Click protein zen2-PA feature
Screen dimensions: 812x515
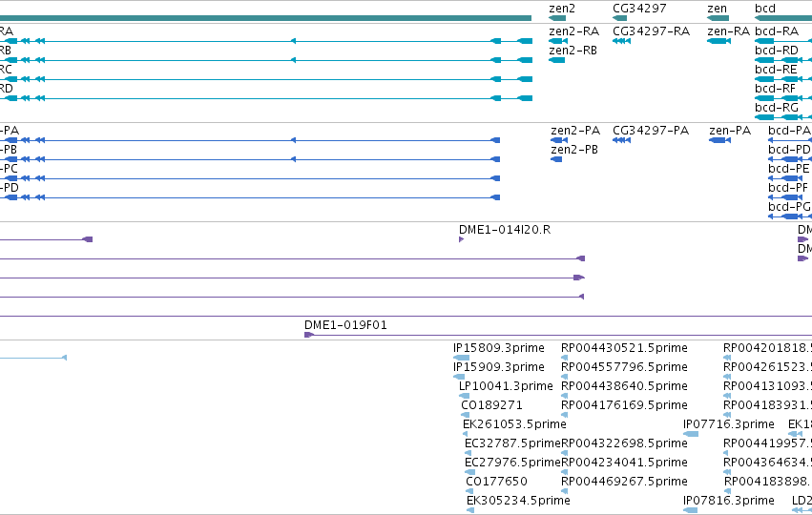coord(559,140)
